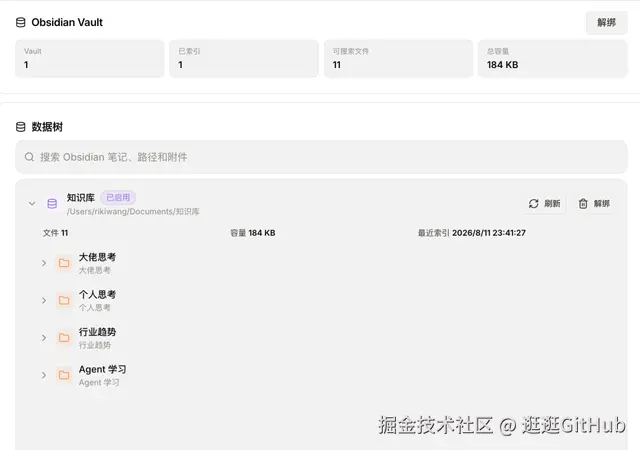Click the 总容量 184 KB stat card
640x450 pixels.
pos(553,58)
